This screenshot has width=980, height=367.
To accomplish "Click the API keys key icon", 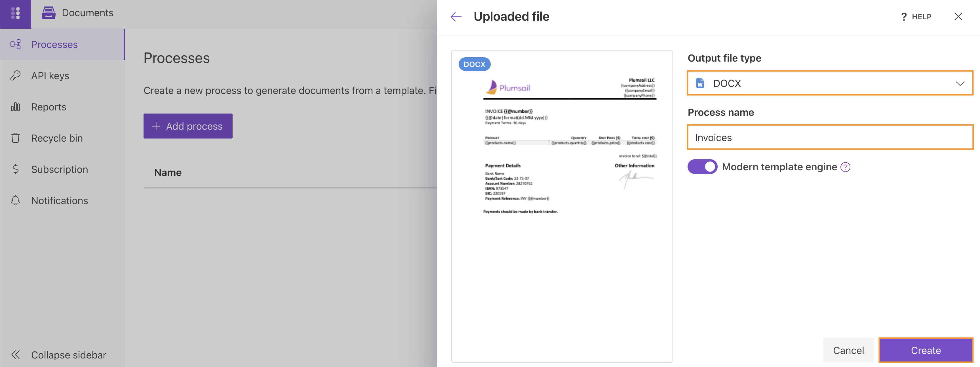I will point(15,76).
